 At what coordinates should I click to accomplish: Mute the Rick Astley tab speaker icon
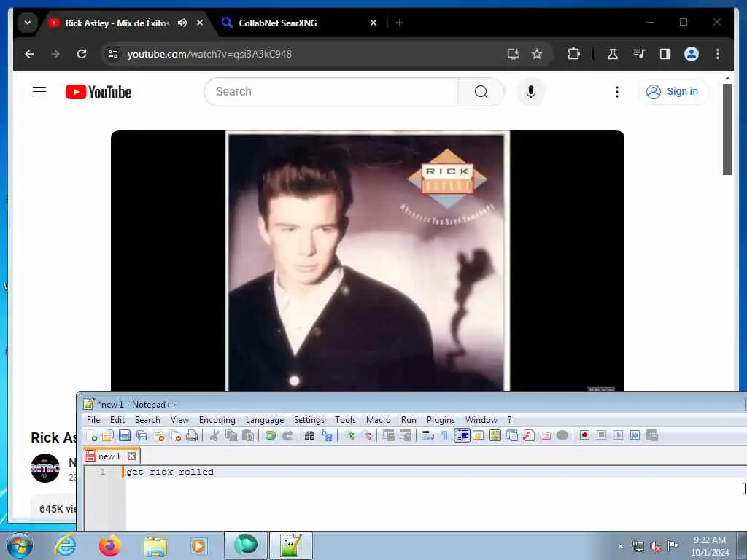tap(182, 23)
